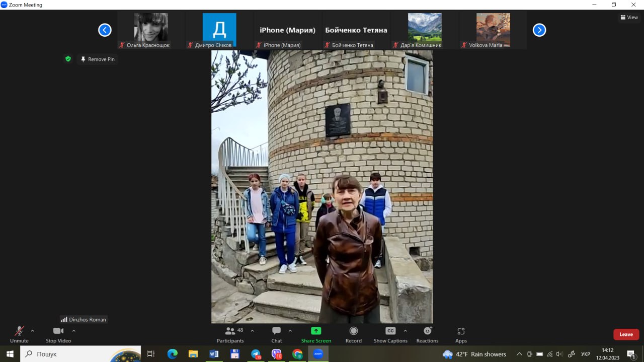
Task: Select Дар'я Комишник's video thumbnail
Action: click(425, 30)
